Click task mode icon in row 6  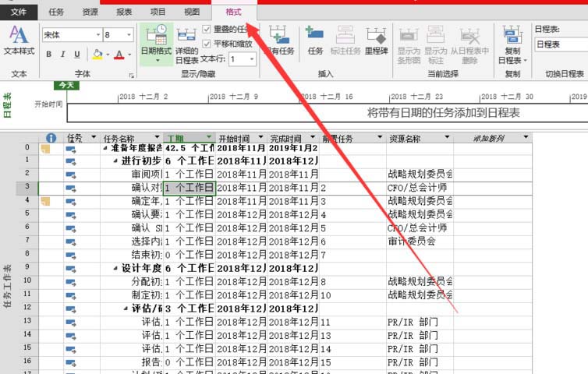(71, 228)
